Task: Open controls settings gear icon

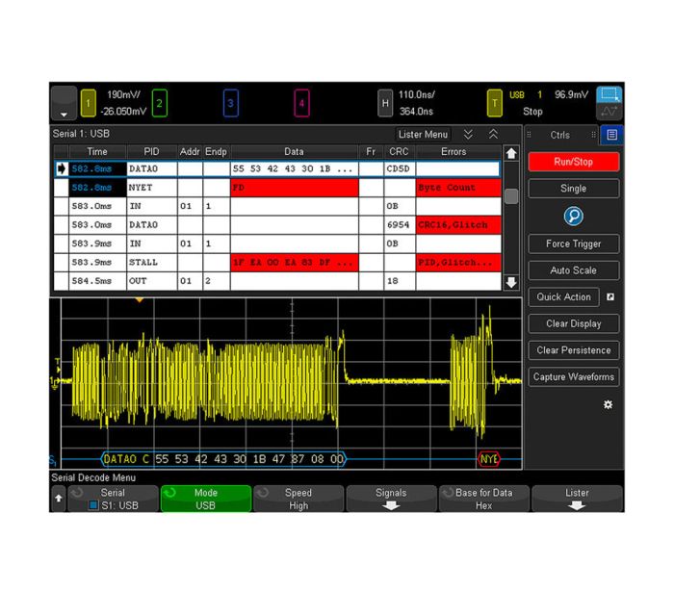Action: (608, 404)
